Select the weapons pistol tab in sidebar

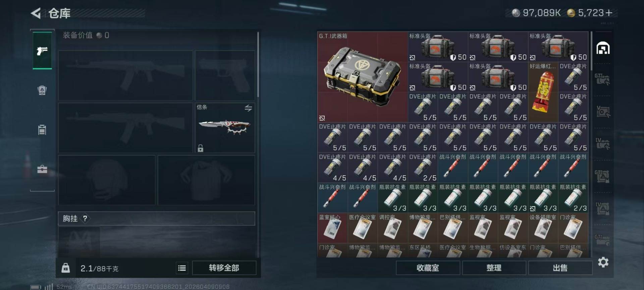click(42, 51)
